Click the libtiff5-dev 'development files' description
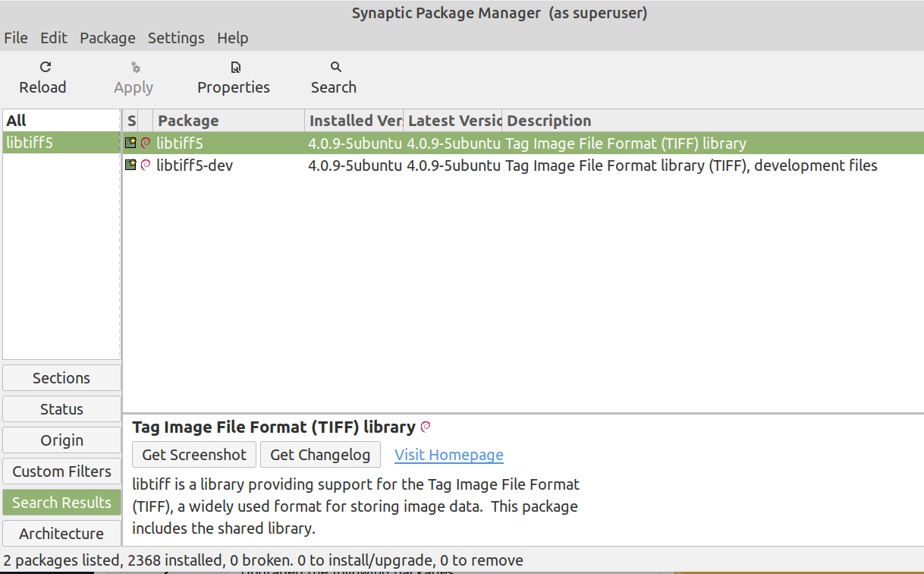The image size is (924, 574). [691, 165]
